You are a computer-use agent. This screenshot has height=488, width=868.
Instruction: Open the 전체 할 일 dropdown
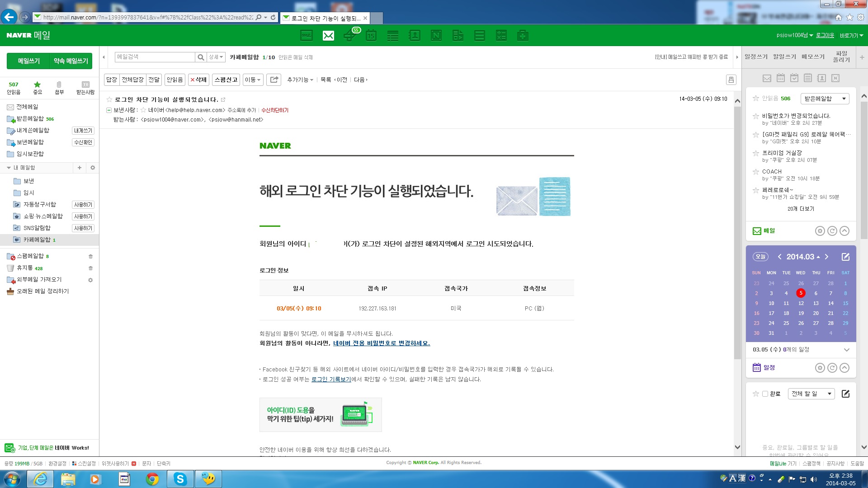coord(811,394)
